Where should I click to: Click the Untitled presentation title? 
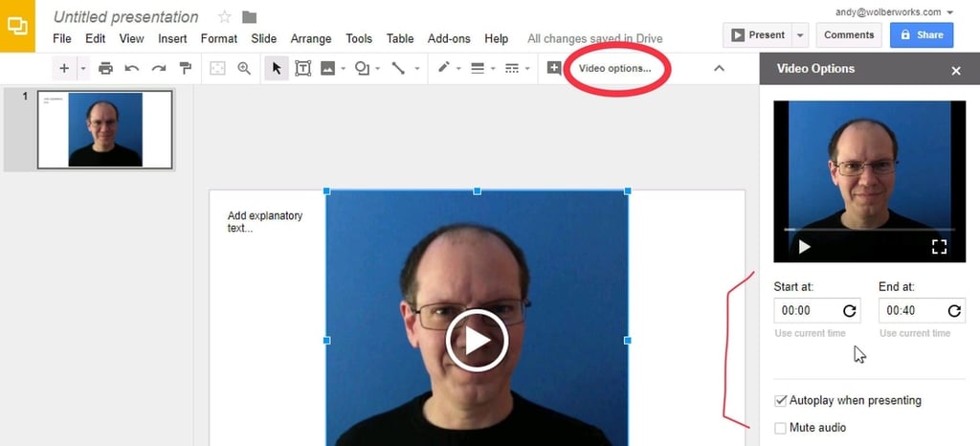[125, 17]
